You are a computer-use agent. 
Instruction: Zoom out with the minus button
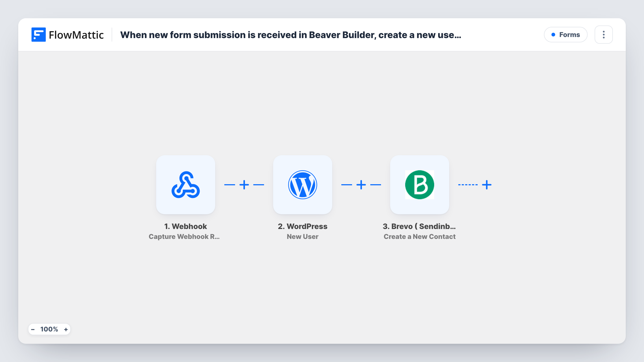click(x=33, y=329)
